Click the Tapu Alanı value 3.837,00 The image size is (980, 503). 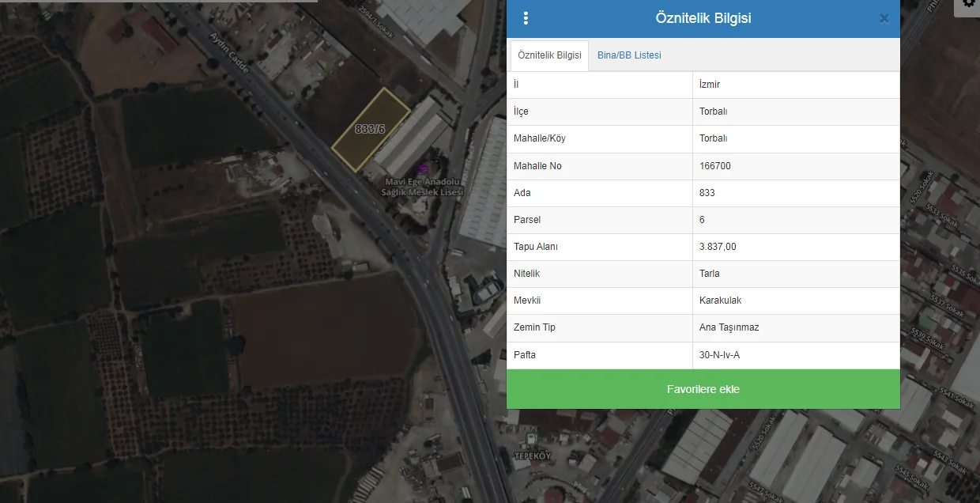pyautogui.click(x=718, y=247)
